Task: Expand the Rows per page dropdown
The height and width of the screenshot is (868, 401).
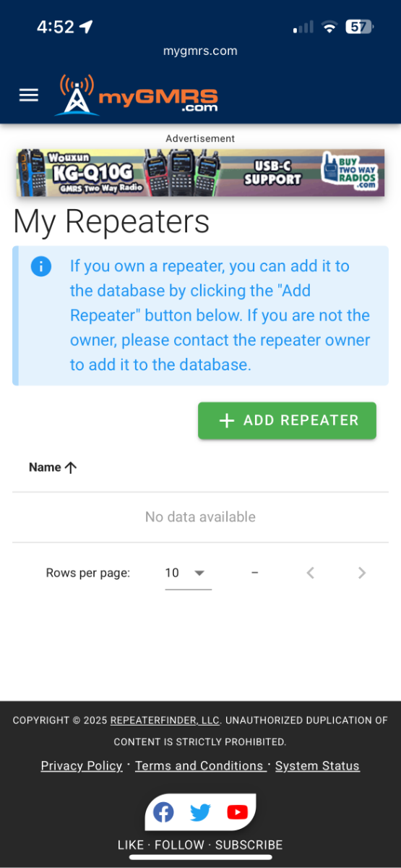Action: pos(199,573)
